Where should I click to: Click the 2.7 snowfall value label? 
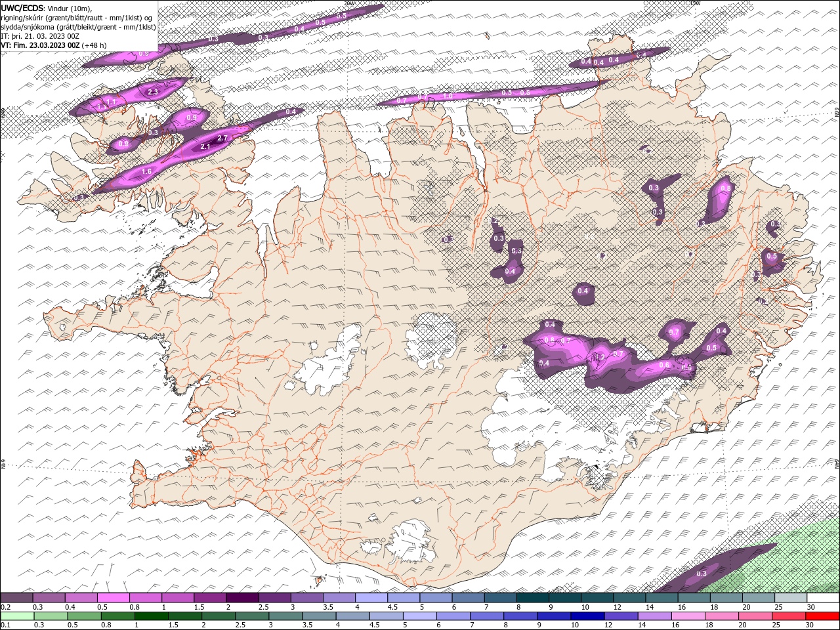point(222,138)
